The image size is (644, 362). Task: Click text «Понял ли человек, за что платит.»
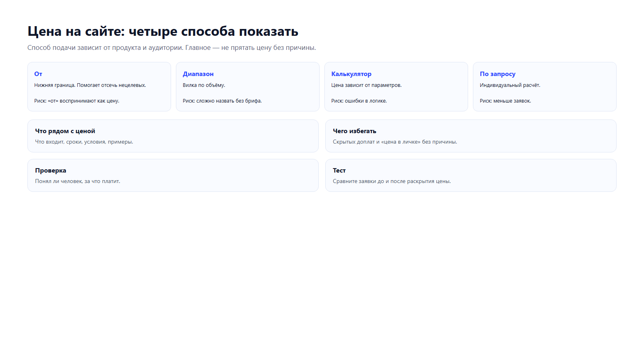(x=78, y=181)
